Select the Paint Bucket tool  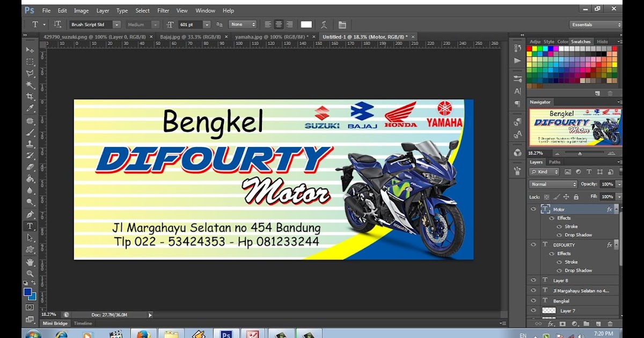pos(30,179)
